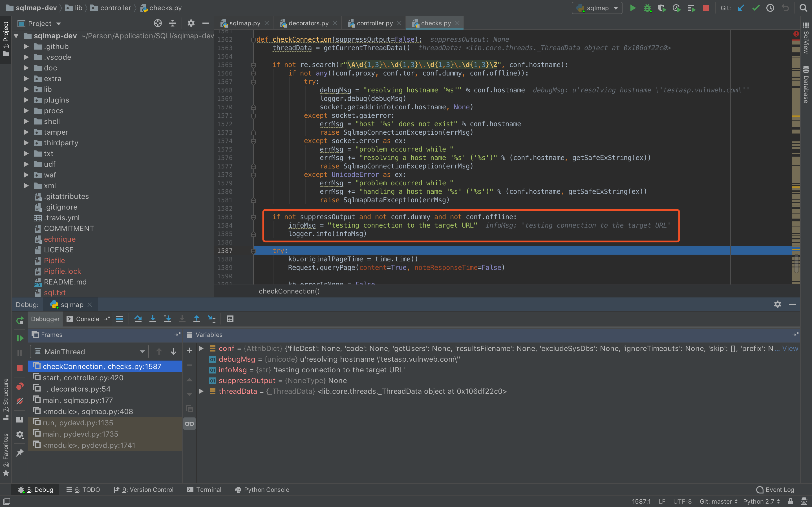Click Rerun sqlmap debug icon
The height and width of the screenshot is (507, 812).
[x=20, y=320]
